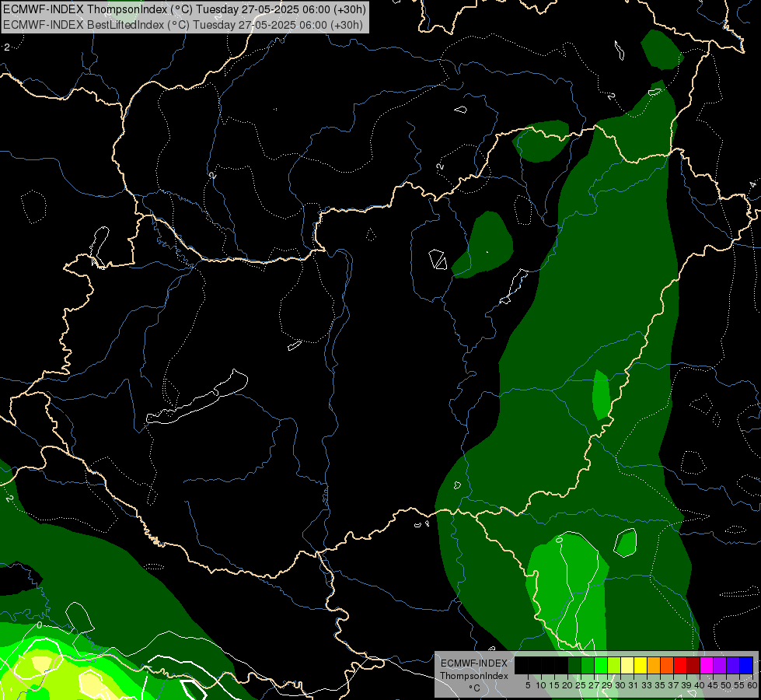
Task: Click the legend tick value 33
Action: tap(647, 685)
